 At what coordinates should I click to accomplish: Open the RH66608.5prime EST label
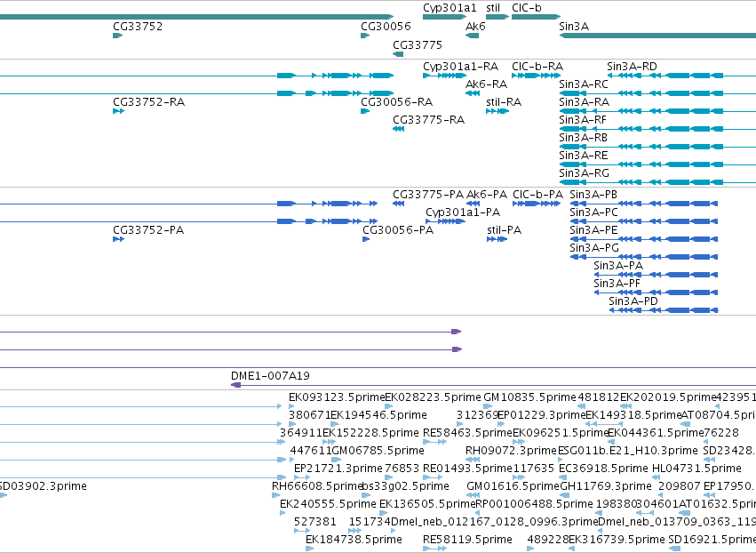[317, 486]
